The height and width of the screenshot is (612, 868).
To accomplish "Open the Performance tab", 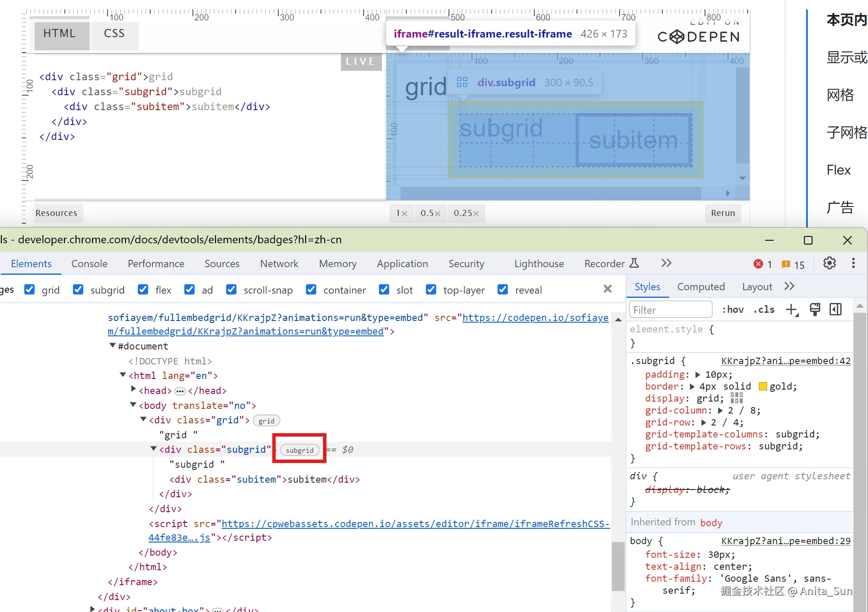I will [156, 264].
